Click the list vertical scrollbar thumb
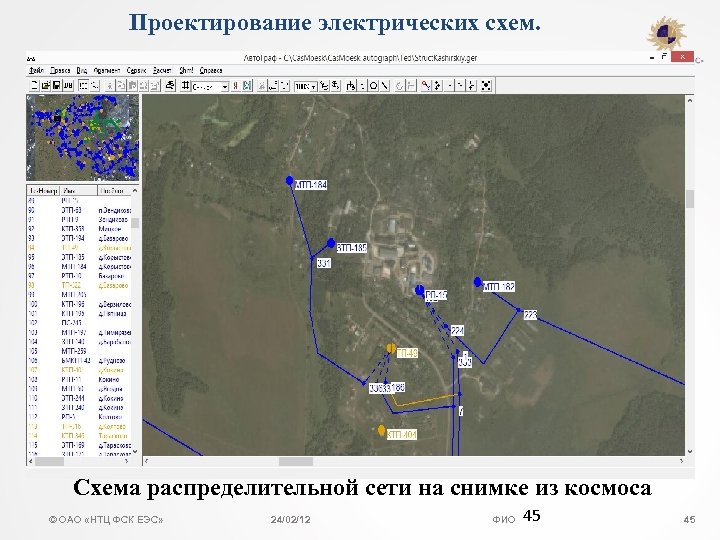The height and width of the screenshot is (540, 720). pyautogui.click(x=135, y=223)
